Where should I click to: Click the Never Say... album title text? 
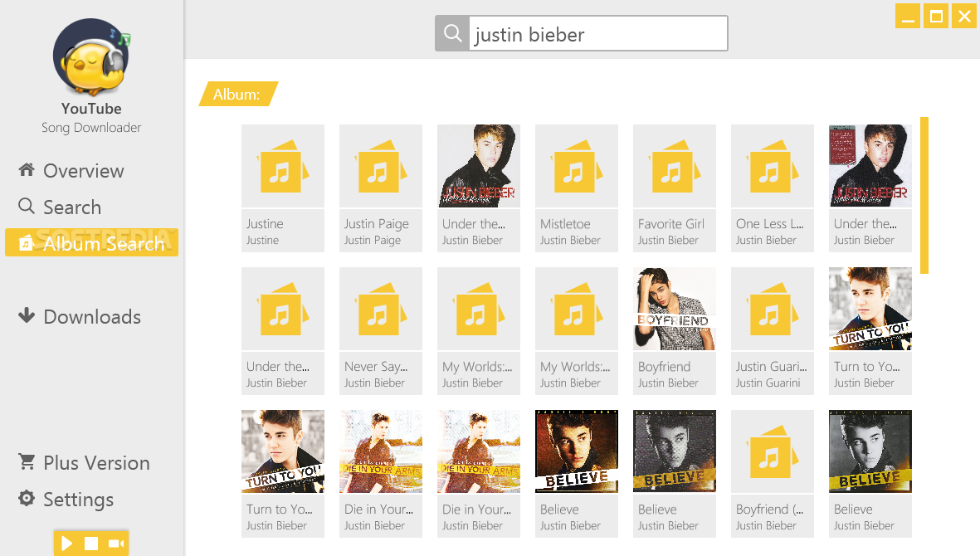click(x=376, y=367)
